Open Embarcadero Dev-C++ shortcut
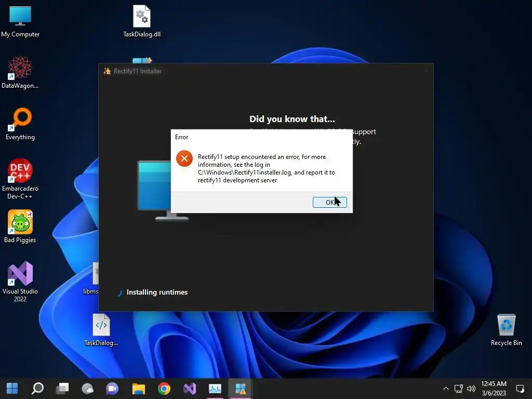The image size is (532, 399). point(20,179)
